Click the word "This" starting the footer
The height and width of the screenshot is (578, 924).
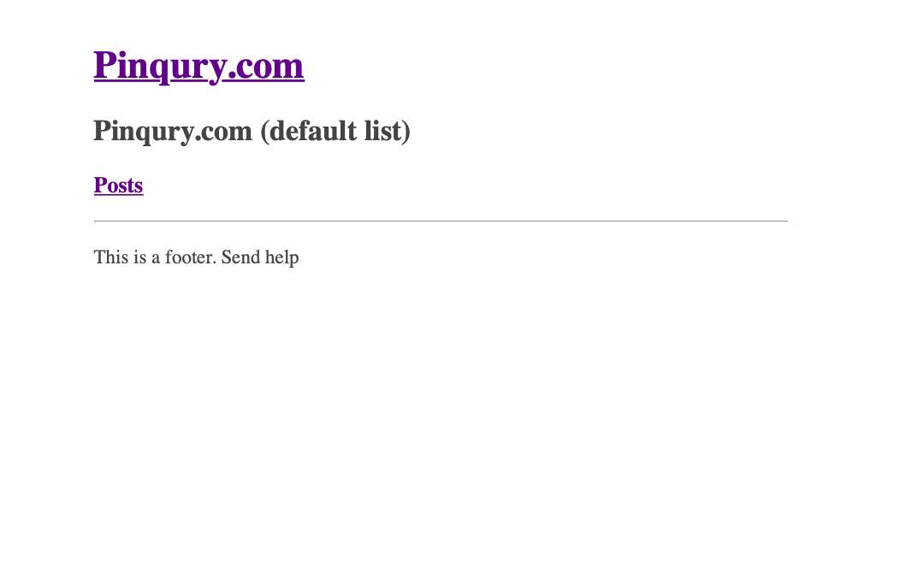pos(110,257)
